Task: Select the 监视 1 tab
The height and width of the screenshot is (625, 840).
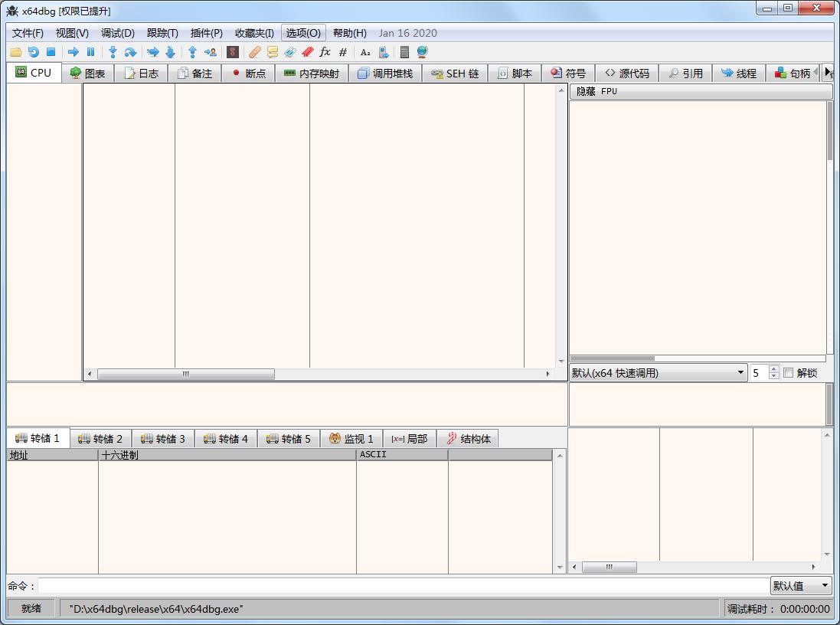Action: click(x=351, y=439)
